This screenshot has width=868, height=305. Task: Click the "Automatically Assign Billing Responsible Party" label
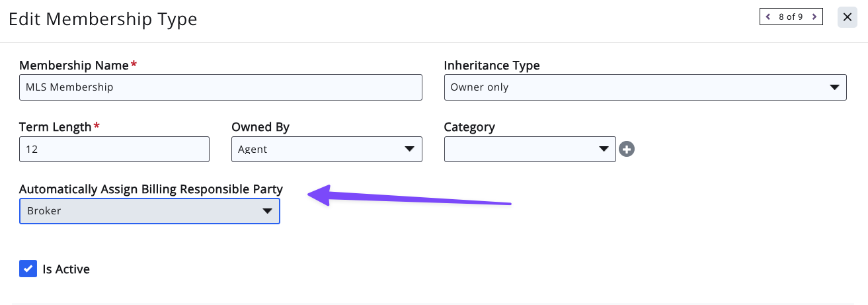151,189
